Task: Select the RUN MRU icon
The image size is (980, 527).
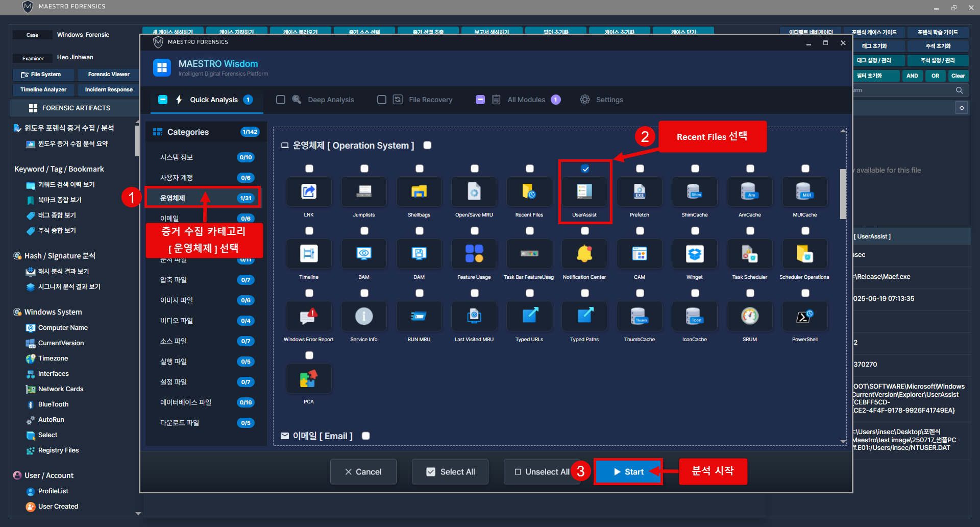Action: tap(419, 316)
